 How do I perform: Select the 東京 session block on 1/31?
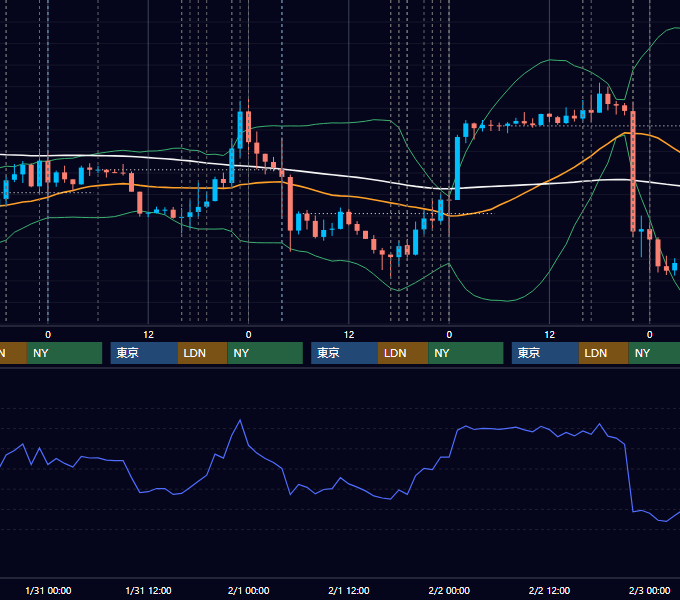[144, 353]
